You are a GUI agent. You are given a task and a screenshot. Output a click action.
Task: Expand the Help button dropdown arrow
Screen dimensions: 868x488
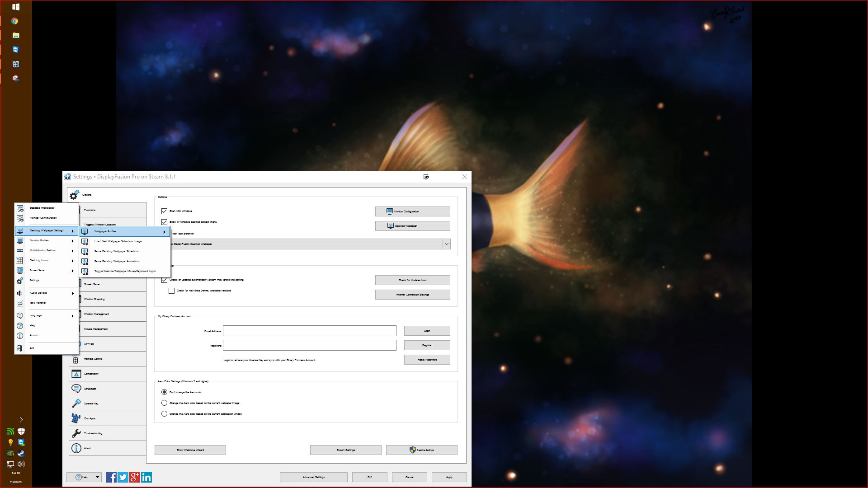pyautogui.click(x=97, y=477)
